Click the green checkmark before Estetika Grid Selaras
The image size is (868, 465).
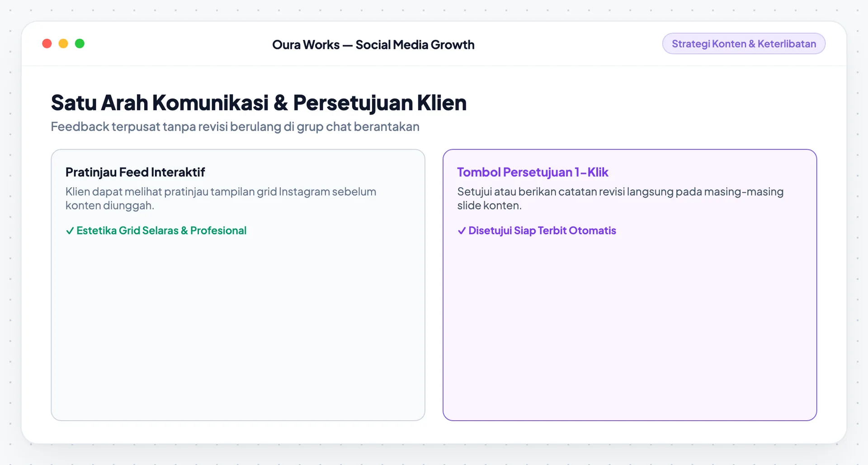(70, 231)
